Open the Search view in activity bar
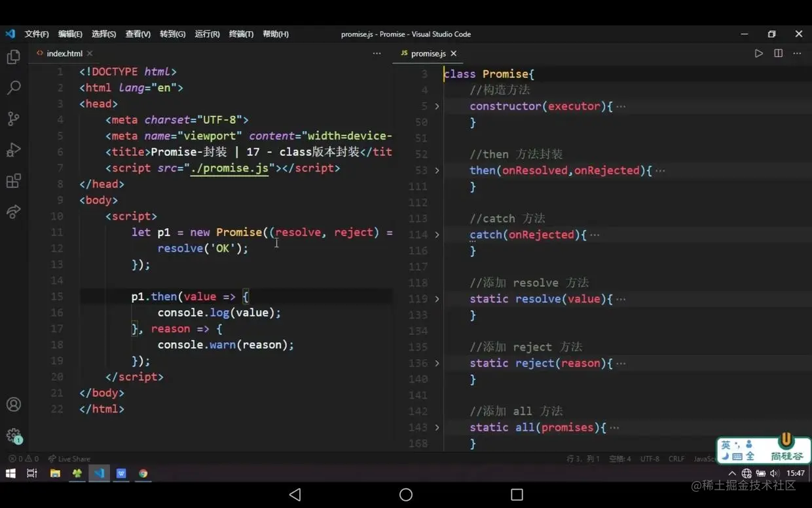The height and width of the screenshot is (508, 812). pyautogui.click(x=14, y=88)
